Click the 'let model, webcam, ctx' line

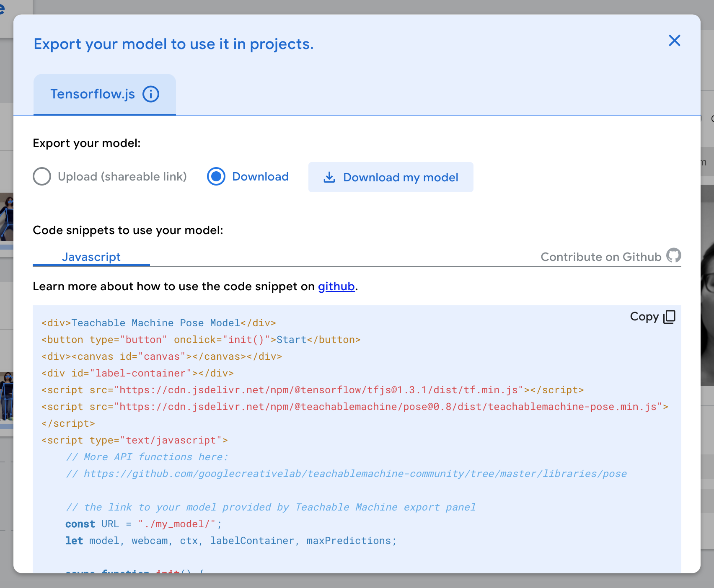pos(231,541)
